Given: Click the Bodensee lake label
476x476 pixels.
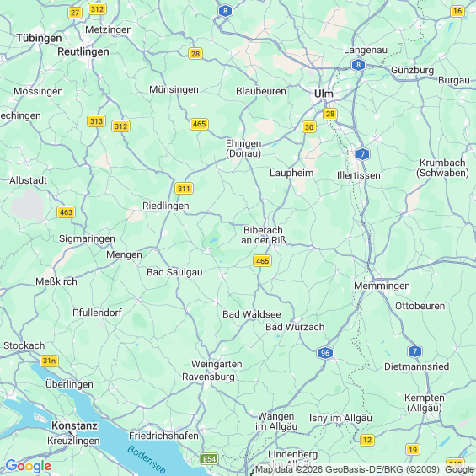Looking at the screenshot, I should point(147,460).
